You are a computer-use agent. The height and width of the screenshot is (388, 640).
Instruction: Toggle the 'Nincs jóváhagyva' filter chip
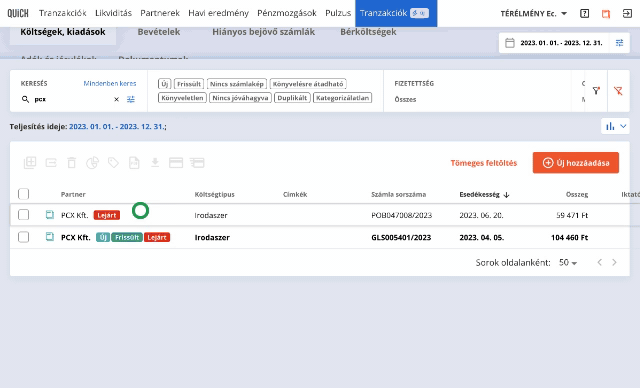pyautogui.click(x=240, y=98)
